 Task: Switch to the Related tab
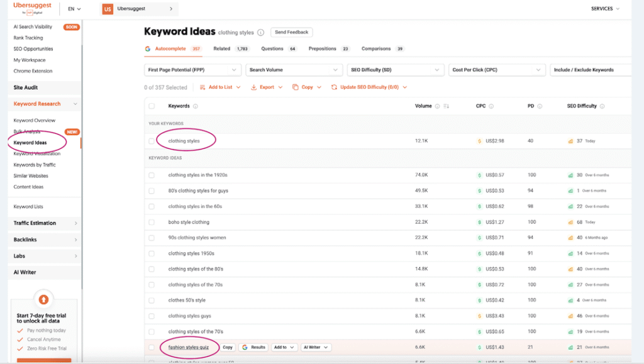(221, 48)
